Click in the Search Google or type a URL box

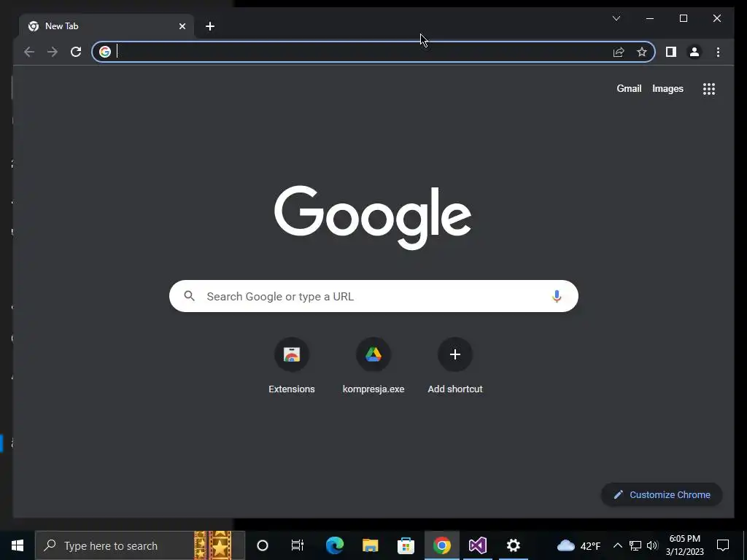pos(373,296)
